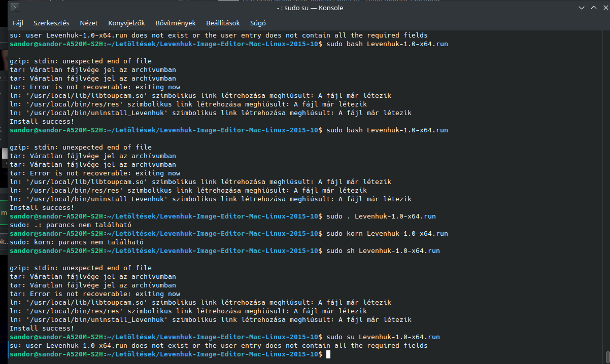Minimize the Konsole window
610x364 pixels.
point(582,8)
